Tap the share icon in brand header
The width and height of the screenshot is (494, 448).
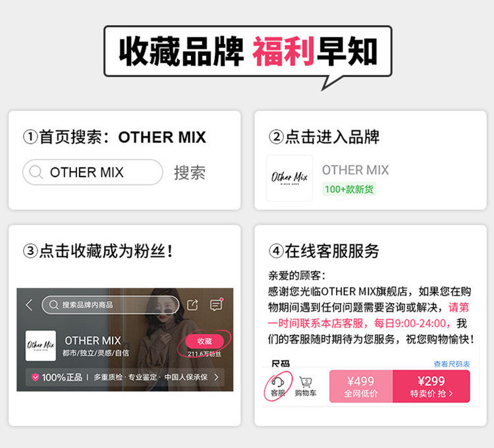tap(192, 304)
